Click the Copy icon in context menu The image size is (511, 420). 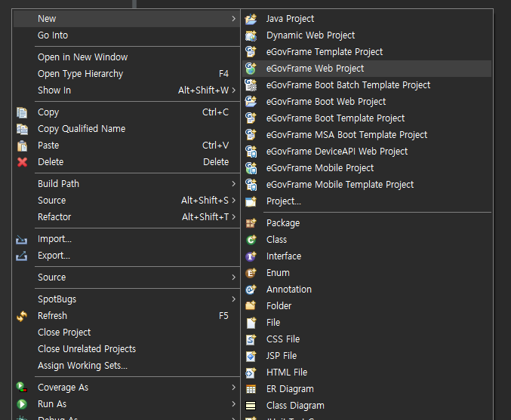click(x=22, y=112)
